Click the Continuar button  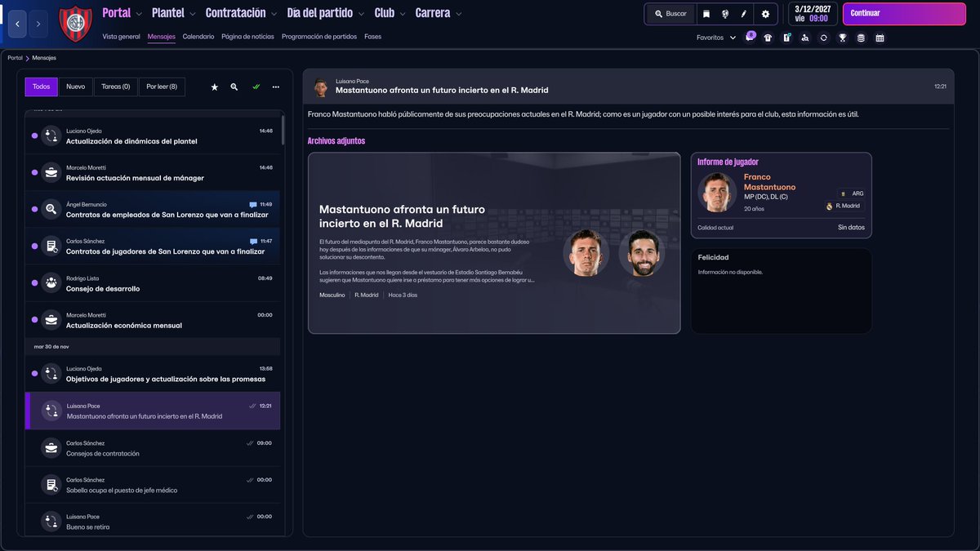[x=903, y=14]
